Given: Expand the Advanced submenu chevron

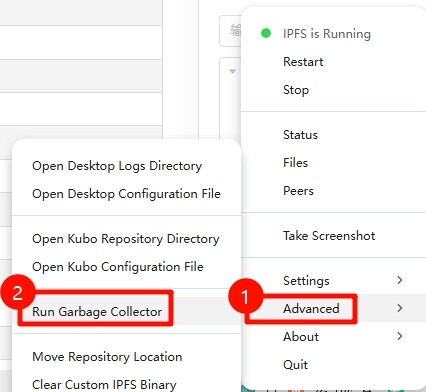Looking at the screenshot, I should (400, 308).
